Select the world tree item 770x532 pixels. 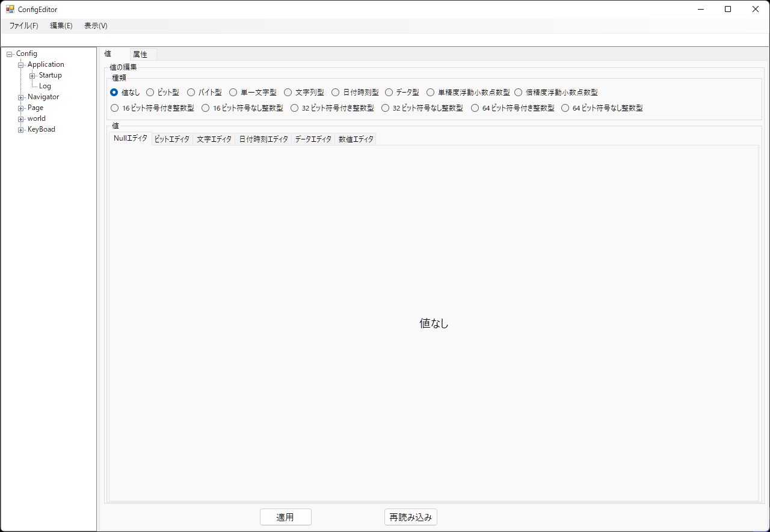[36, 118]
